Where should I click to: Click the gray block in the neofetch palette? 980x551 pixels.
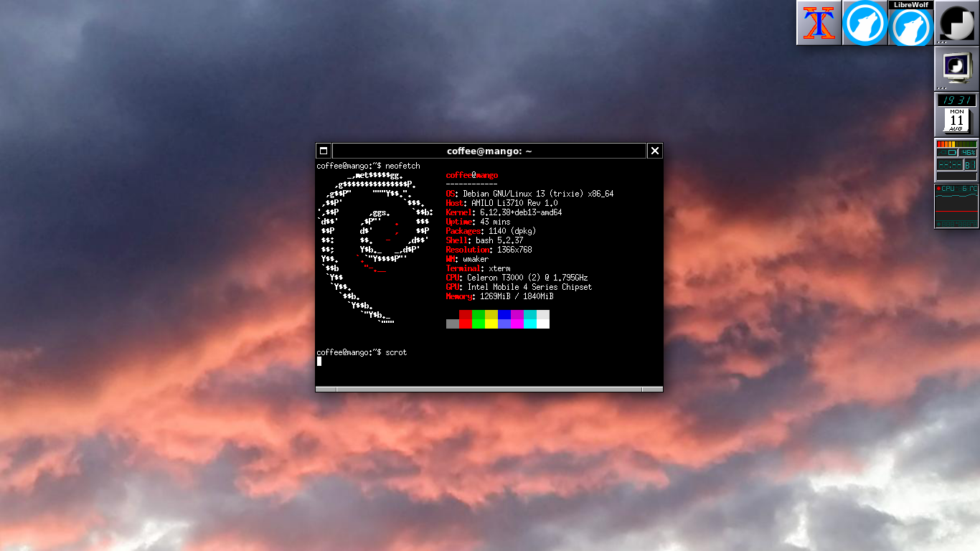pos(453,324)
